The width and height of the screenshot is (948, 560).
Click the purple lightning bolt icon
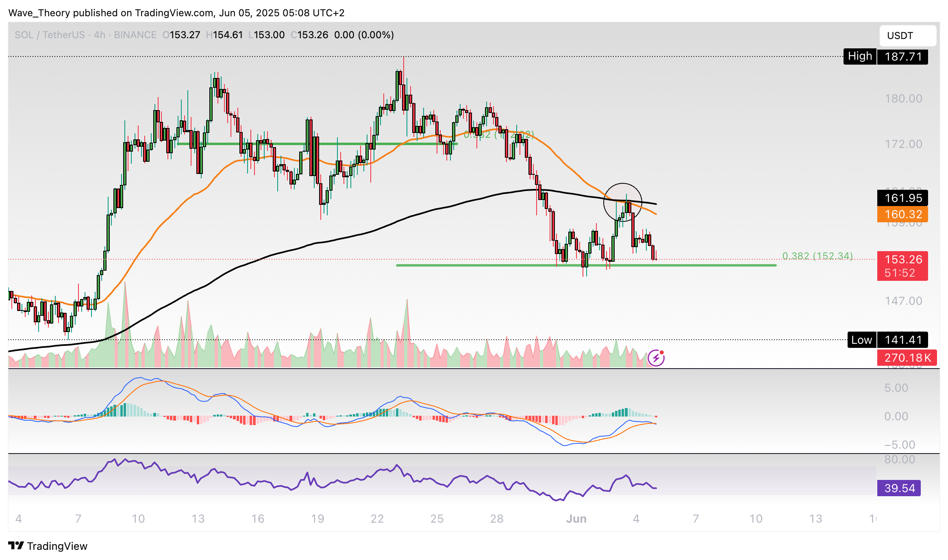click(656, 358)
